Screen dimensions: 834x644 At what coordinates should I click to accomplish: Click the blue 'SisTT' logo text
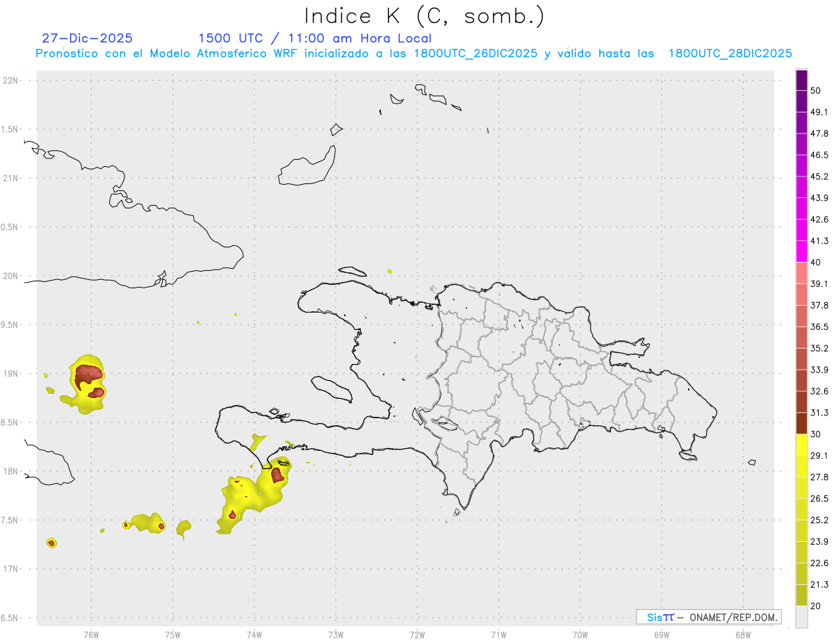pyautogui.click(x=660, y=617)
